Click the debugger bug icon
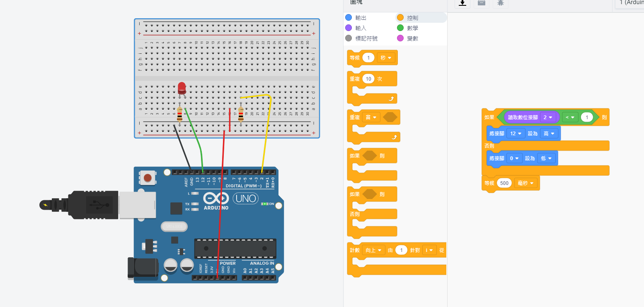 click(x=500, y=3)
